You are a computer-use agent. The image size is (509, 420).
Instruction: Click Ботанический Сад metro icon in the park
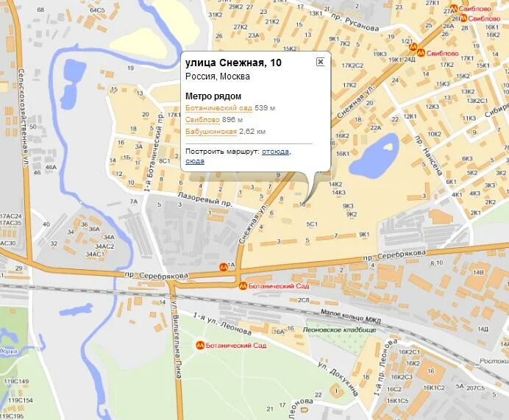point(200,346)
